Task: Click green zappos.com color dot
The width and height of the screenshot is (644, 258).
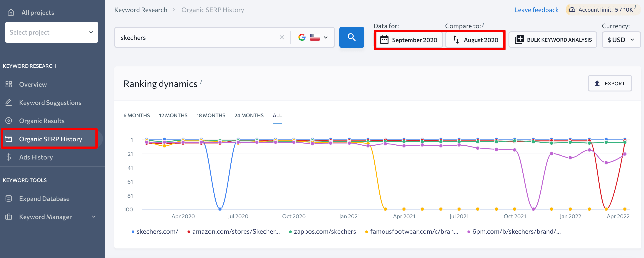Action: click(290, 232)
